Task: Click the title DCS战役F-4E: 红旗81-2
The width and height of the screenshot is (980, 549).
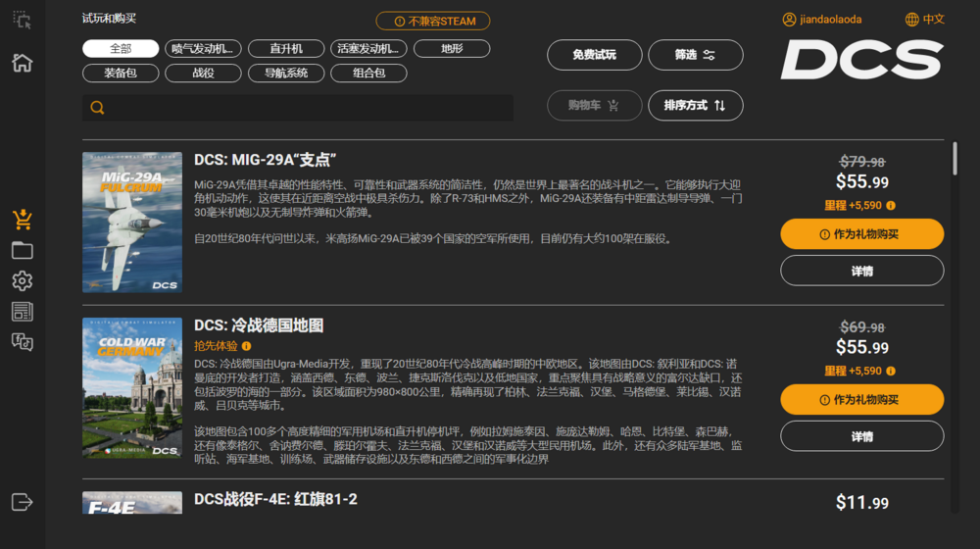Action: pyautogui.click(x=275, y=499)
